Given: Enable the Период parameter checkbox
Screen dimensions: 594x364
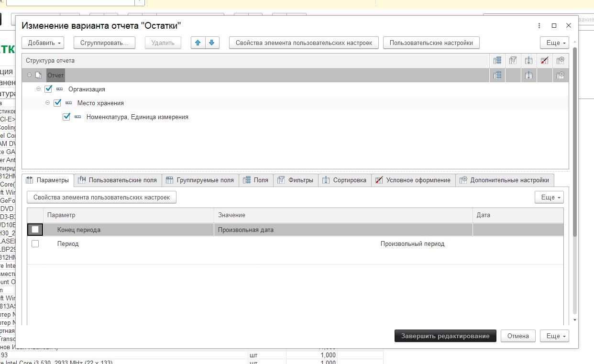Looking at the screenshot, I should 35,243.
